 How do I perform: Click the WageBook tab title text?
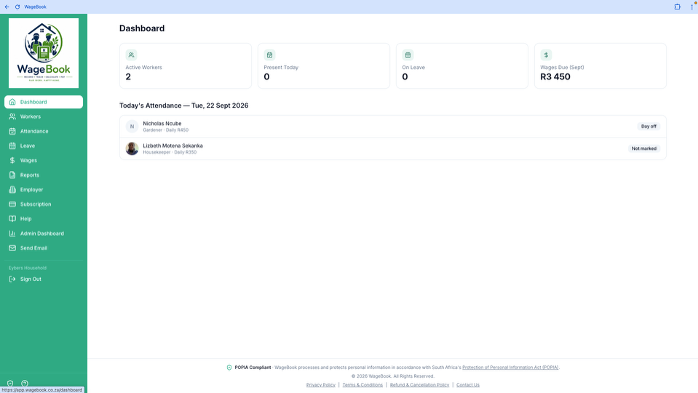(x=35, y=7)
